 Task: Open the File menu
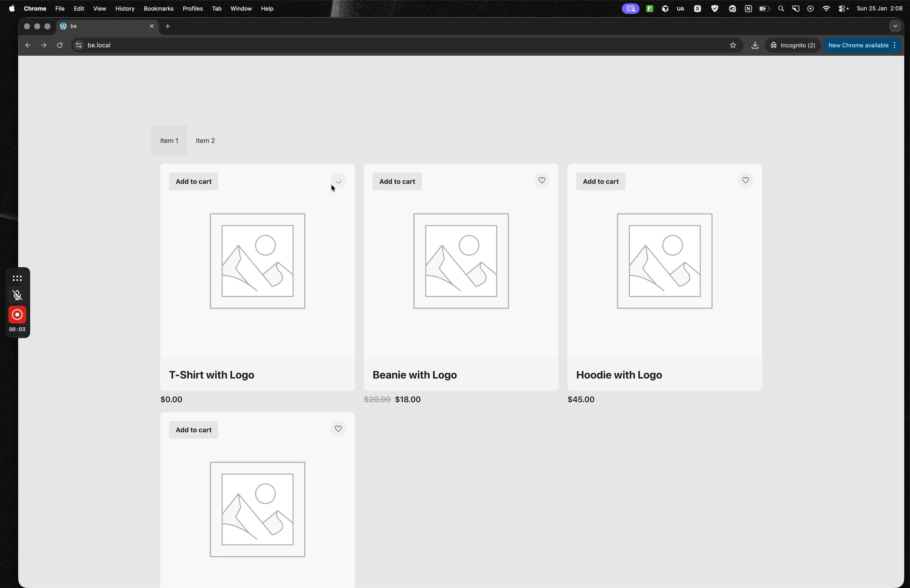pyautogui.click(x=60, y=8)
